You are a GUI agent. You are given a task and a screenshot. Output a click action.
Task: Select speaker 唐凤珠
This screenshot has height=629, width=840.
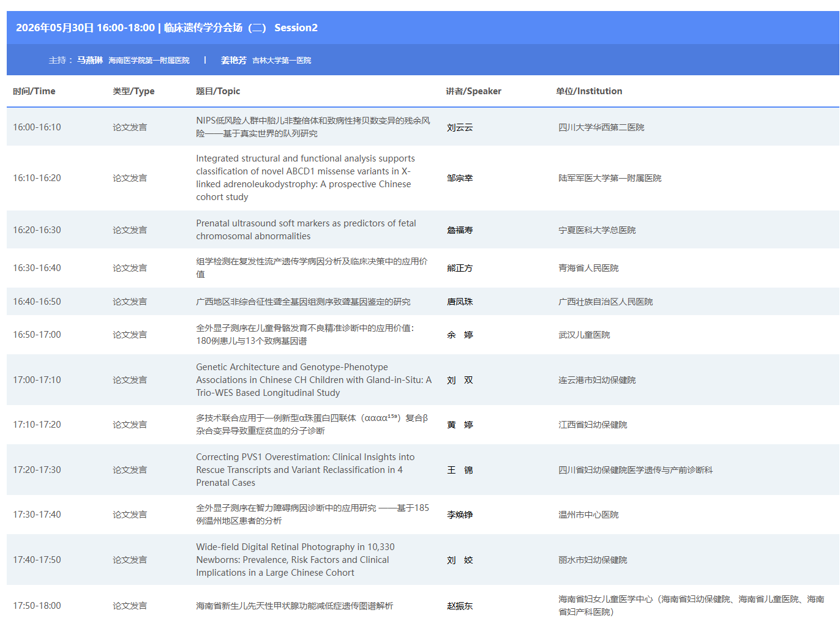pyautogui.click(x=460, y=302)
